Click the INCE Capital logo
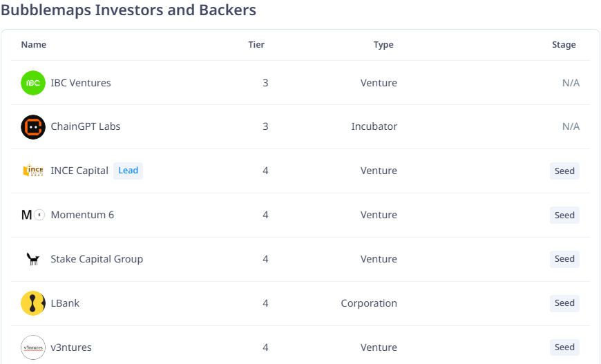Screen dimensions: 601x364 click(33, 171)
